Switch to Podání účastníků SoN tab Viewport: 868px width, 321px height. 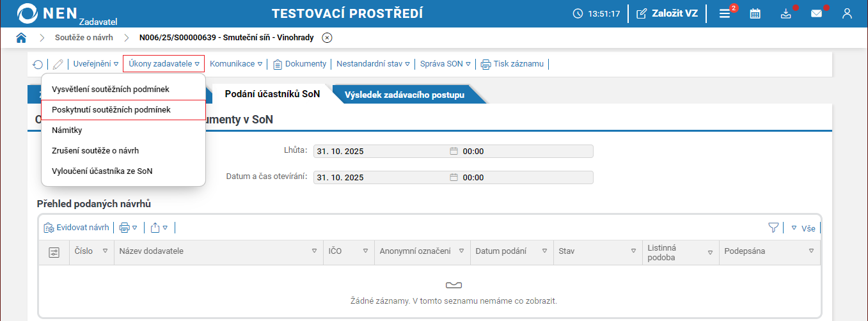point(272,94)
